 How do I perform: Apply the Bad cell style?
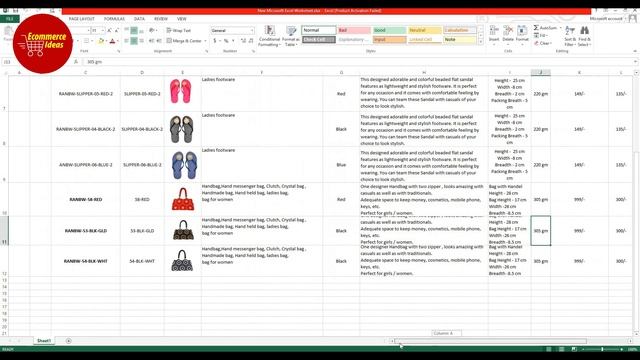coord(354,30)
